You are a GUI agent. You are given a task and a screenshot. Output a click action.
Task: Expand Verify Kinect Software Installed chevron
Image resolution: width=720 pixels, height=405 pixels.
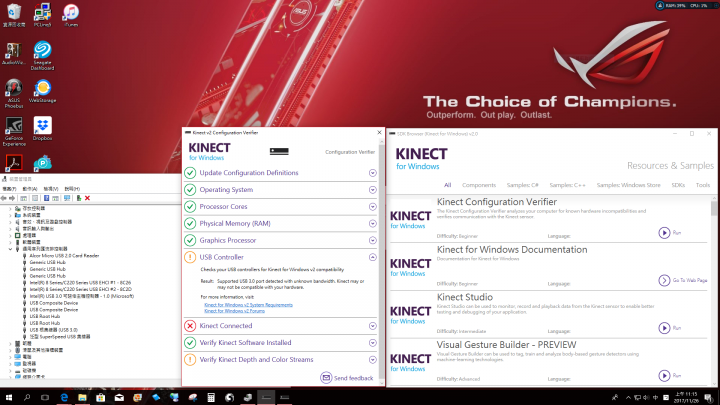(372, 343)
